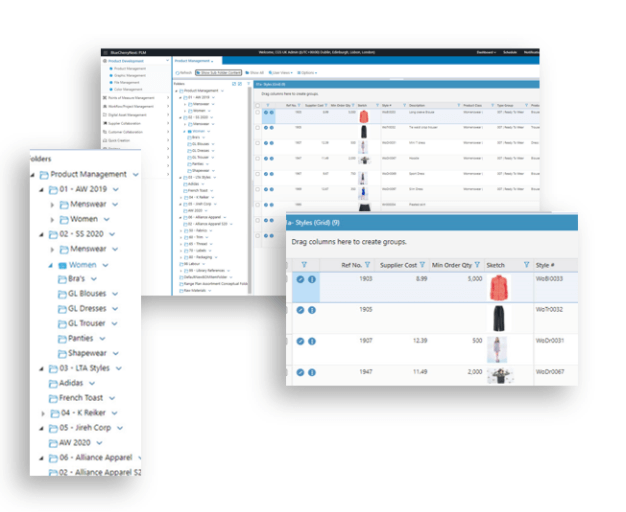Screen dimensions: 626x512
Task: Click hamburger menu icon in BlueCherry title bar
Action: tap(105, 52)
